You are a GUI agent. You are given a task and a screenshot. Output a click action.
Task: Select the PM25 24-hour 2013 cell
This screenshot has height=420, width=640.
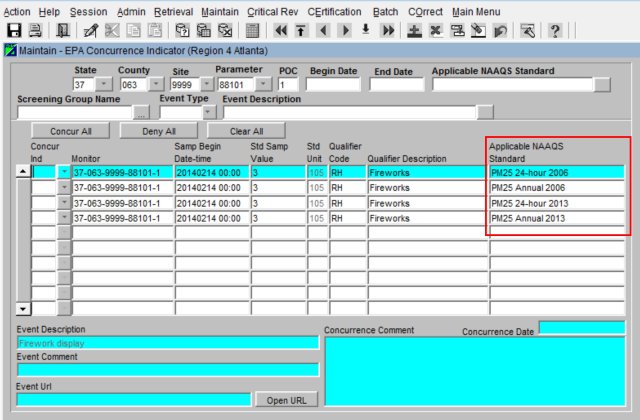pos(557,203)
